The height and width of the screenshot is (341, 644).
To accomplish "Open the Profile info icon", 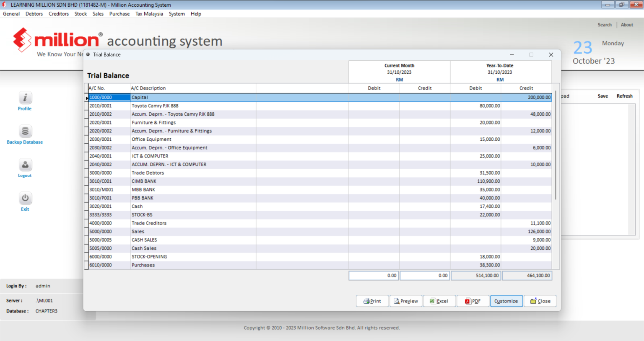I will (x=25, y=98).
